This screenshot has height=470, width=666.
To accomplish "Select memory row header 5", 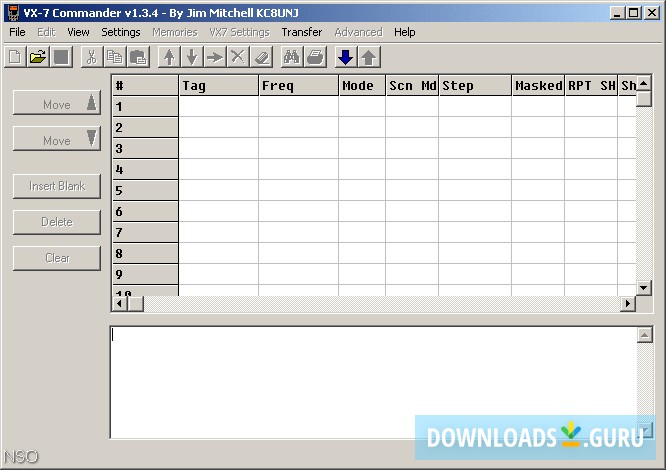I will [x=145, y=190].
